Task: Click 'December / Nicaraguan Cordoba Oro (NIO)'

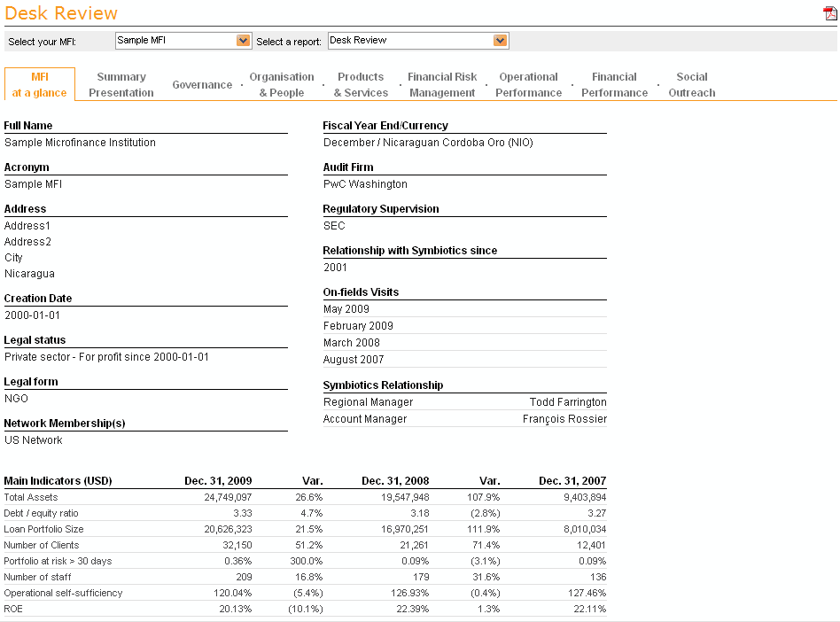Action: coord(428,143)
